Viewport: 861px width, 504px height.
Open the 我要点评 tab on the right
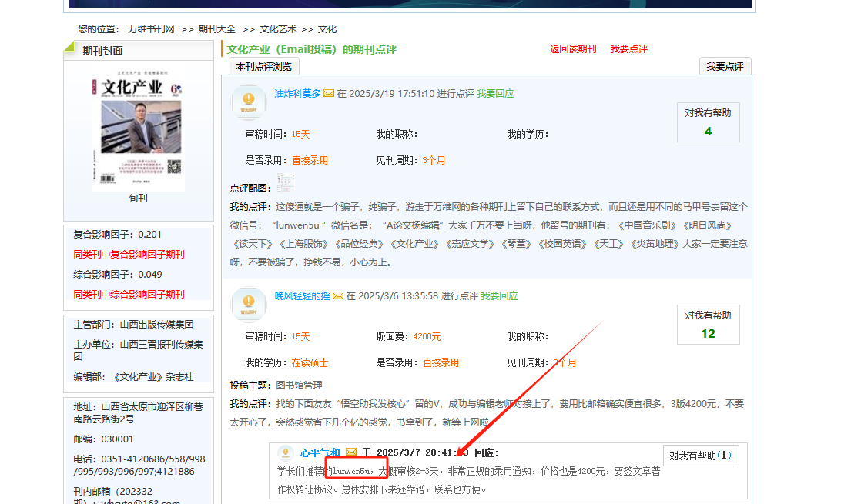tap(725, 67)
